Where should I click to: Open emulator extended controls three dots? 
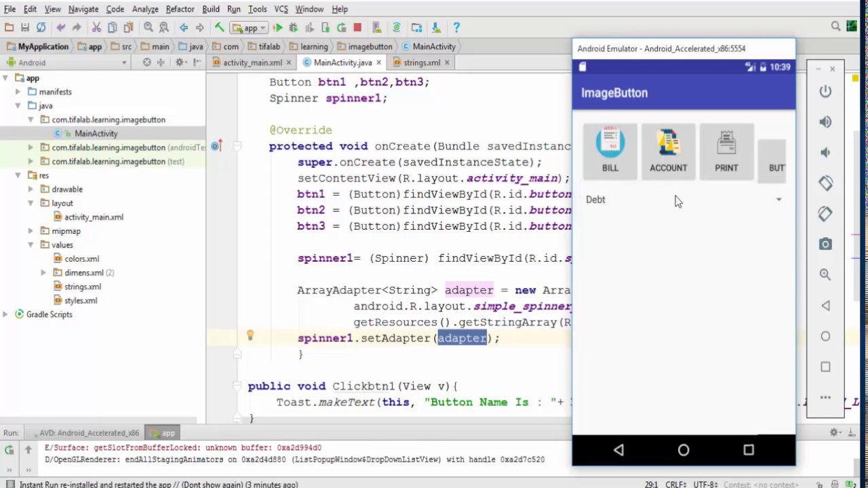click(x=825, y=397)
